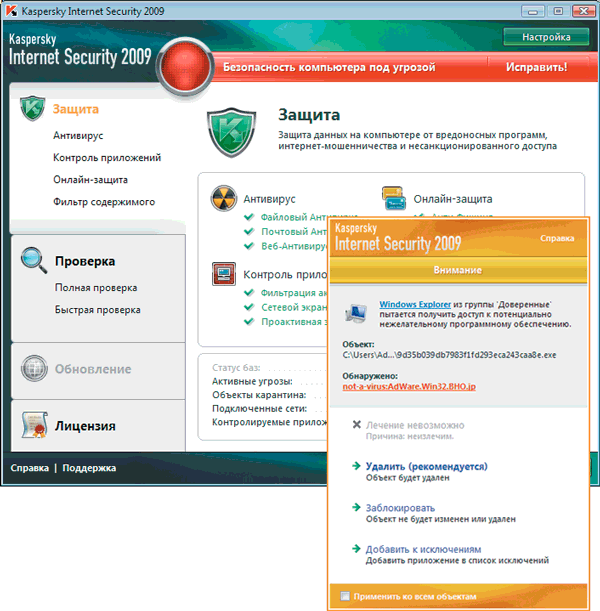Open the not-a-virus:AdWare.Win32.BHO.jp threat link
The image size is (600, 611).
[x=409, y=386]
